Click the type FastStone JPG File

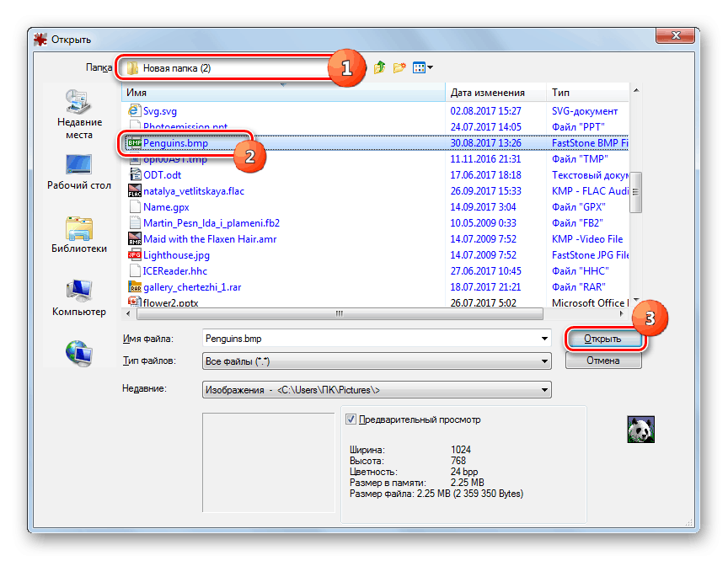[x=590, y=254]
